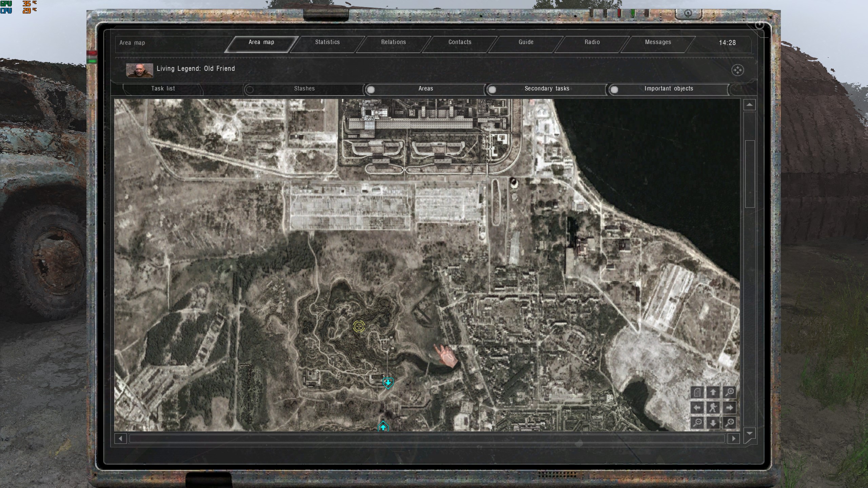Reset zoom with crossed magnifier icon
The height and width of the screenshot is (488, 868).
(x=729, y=423)
